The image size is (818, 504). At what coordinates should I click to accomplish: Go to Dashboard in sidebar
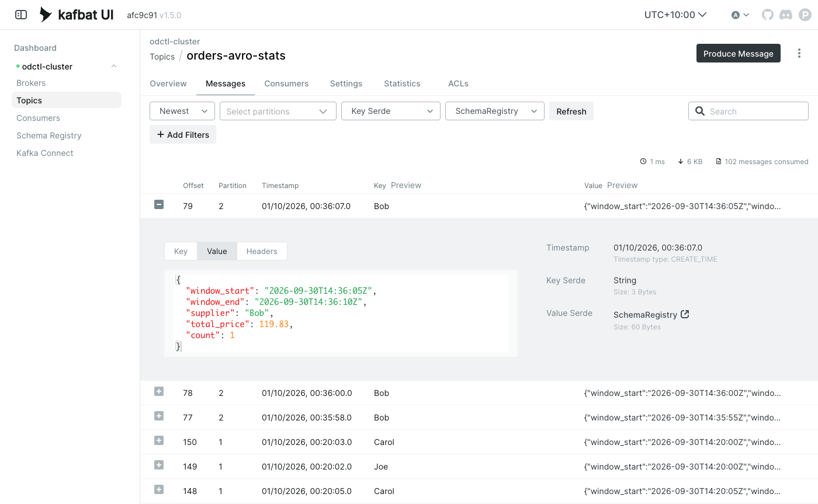pos(35,48)
